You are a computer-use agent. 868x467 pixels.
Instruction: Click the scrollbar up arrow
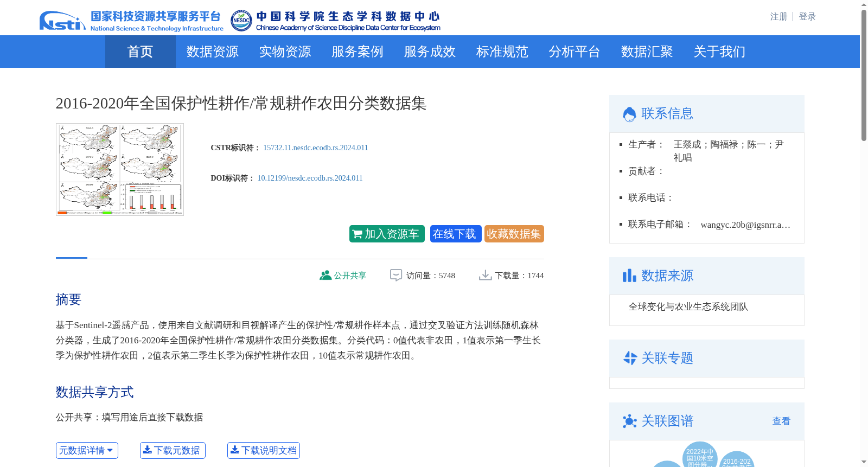864,4
